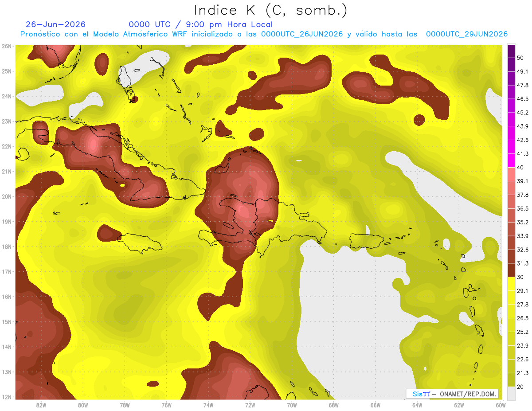Click the colorbar label '39.1'

coord(523,181)
